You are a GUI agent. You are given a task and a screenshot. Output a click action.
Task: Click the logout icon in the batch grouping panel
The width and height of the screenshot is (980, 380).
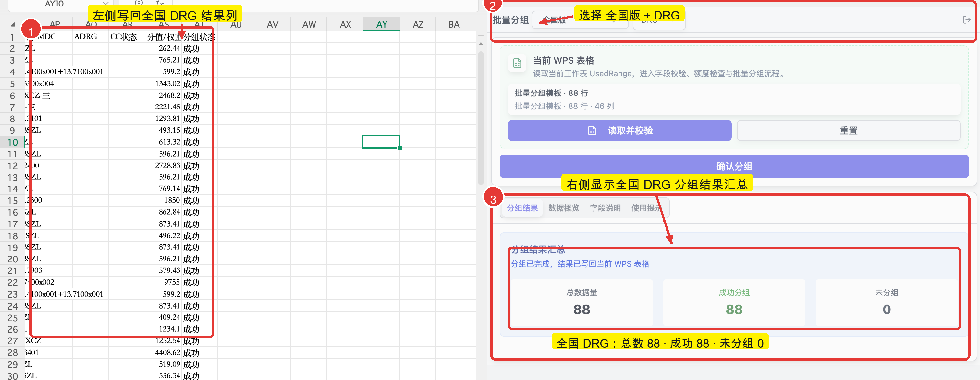pos(966,20)
